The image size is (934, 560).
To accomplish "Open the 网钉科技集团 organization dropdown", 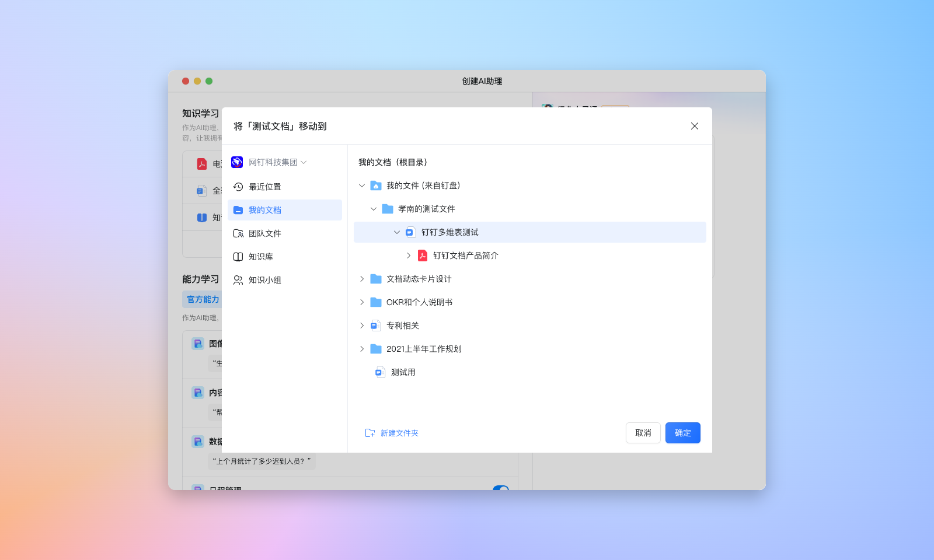I will 278,162.
